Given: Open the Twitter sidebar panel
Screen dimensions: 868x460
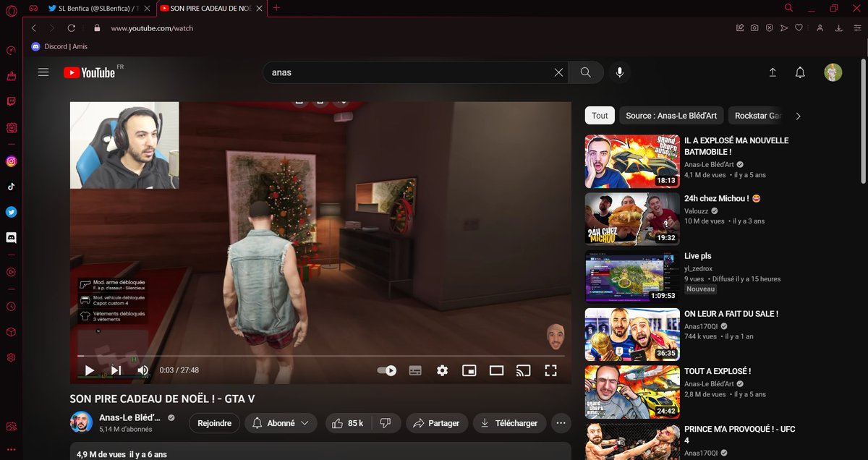Looking at the screenshot, I should 11,212.
